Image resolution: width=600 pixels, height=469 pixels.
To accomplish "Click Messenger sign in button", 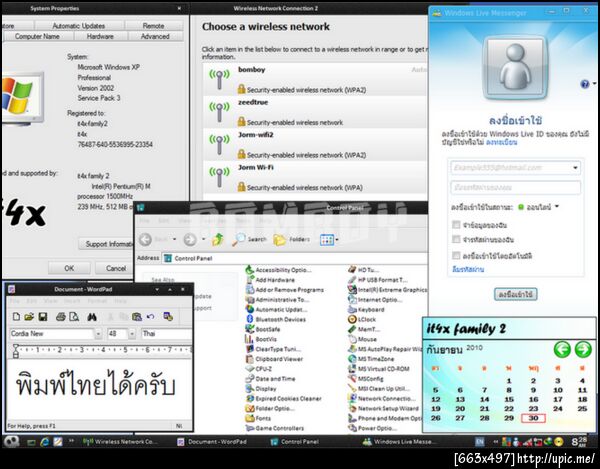I will [x=515, y=294].
